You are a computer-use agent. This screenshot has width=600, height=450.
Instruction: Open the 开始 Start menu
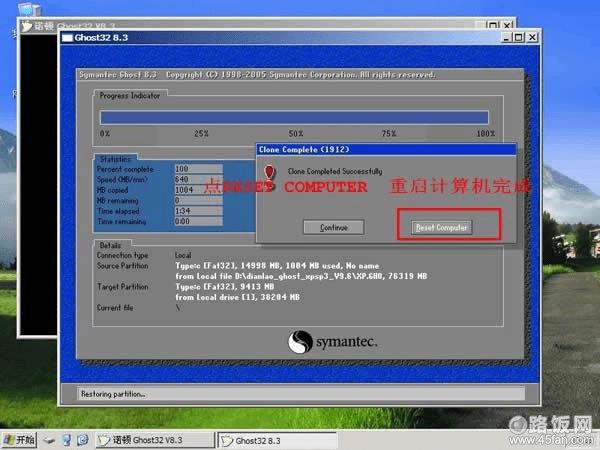pos(19,440)
